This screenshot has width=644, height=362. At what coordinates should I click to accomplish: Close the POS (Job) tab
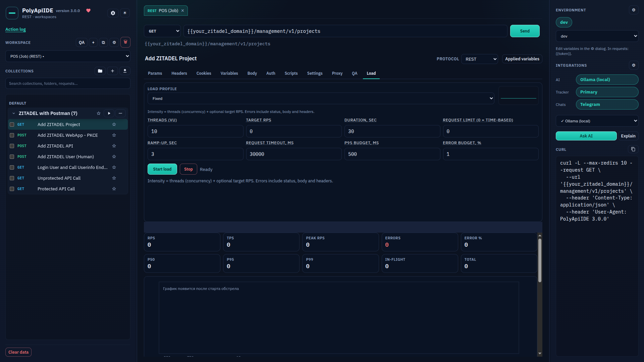click(182, 11)
